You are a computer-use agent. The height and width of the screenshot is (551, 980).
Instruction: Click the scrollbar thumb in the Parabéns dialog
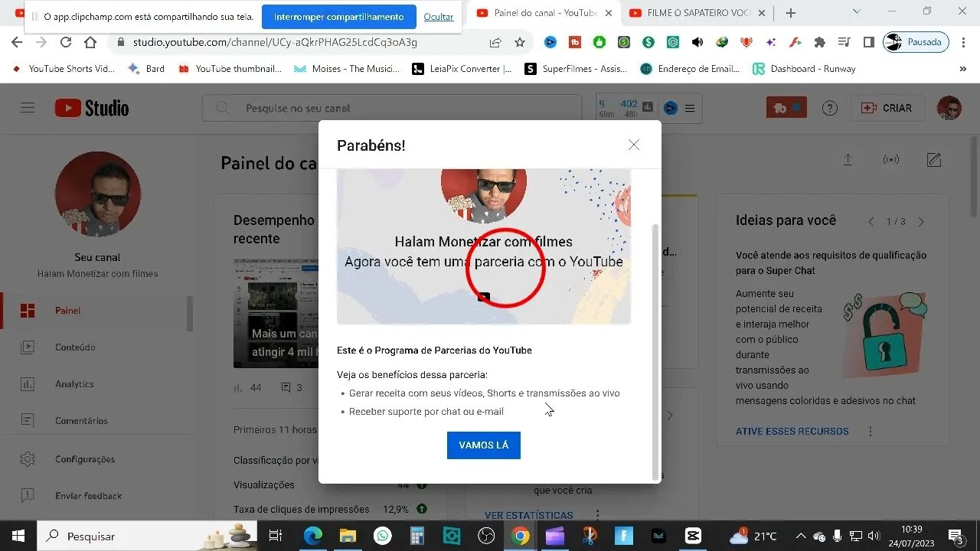coord(655,352)
